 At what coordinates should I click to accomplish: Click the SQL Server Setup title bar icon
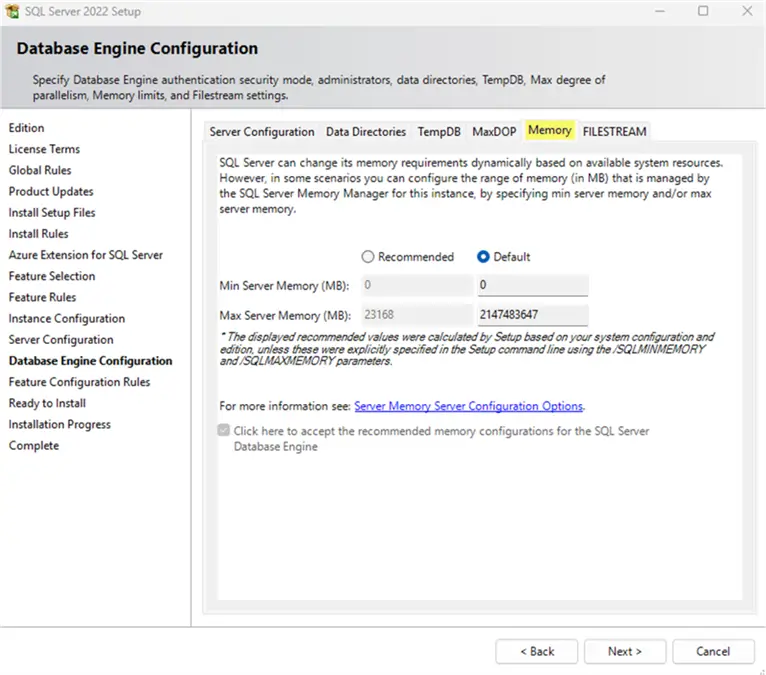(12, 11)
